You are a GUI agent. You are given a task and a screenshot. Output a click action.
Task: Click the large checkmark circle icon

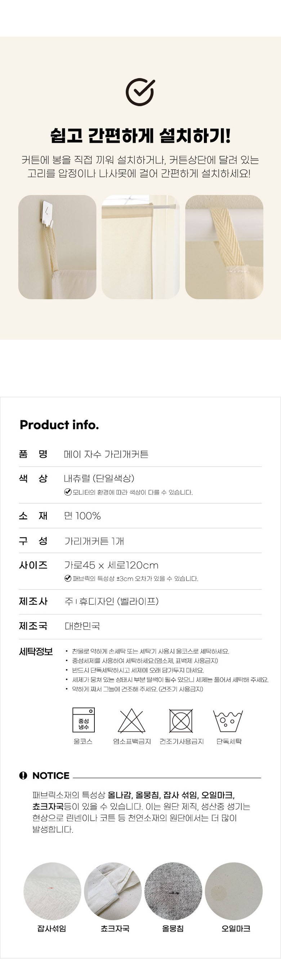tap(140, 92)
